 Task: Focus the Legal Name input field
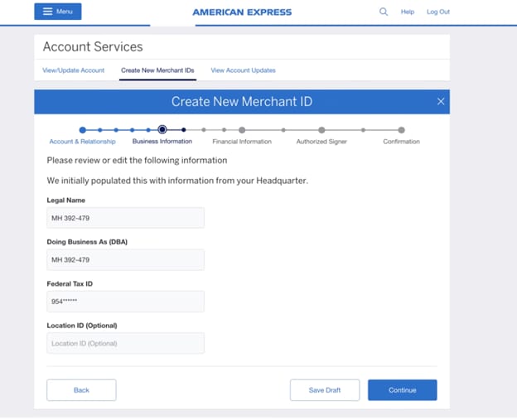tap(126, 218)
